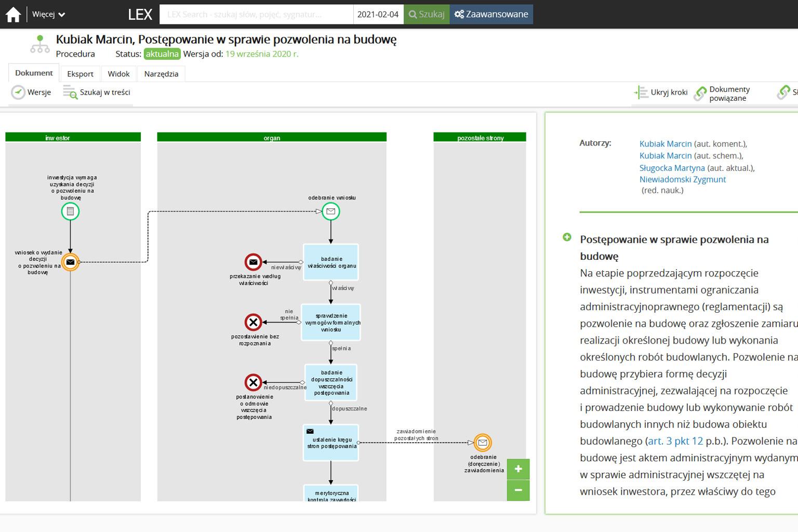The height and width of the screenshot is (532, 798).
Task: Follow the art. 3 pkt 12 link
Action: pos(675,441)
